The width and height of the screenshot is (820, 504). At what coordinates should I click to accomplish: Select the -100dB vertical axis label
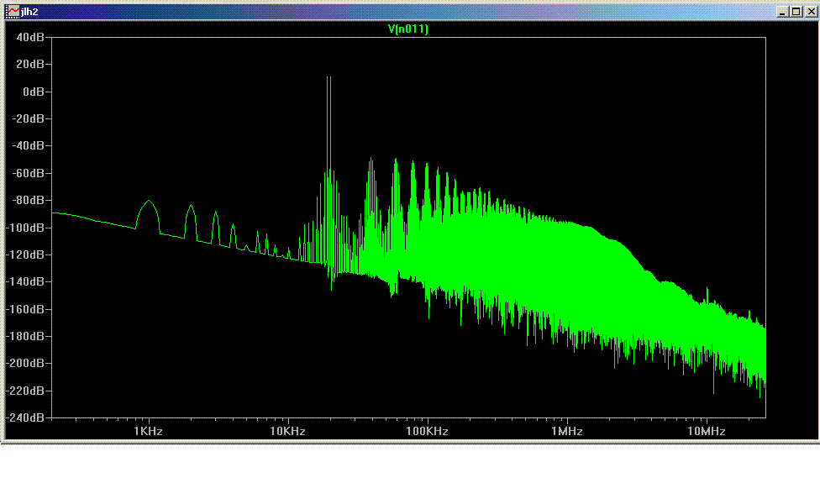(25, 228)
